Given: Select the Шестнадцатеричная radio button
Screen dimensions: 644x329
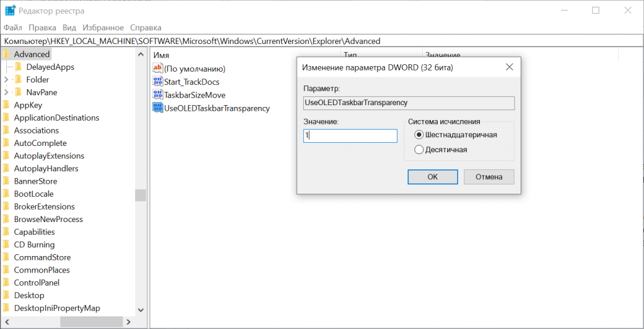Looking at the screenshot, I should [419, 135].
